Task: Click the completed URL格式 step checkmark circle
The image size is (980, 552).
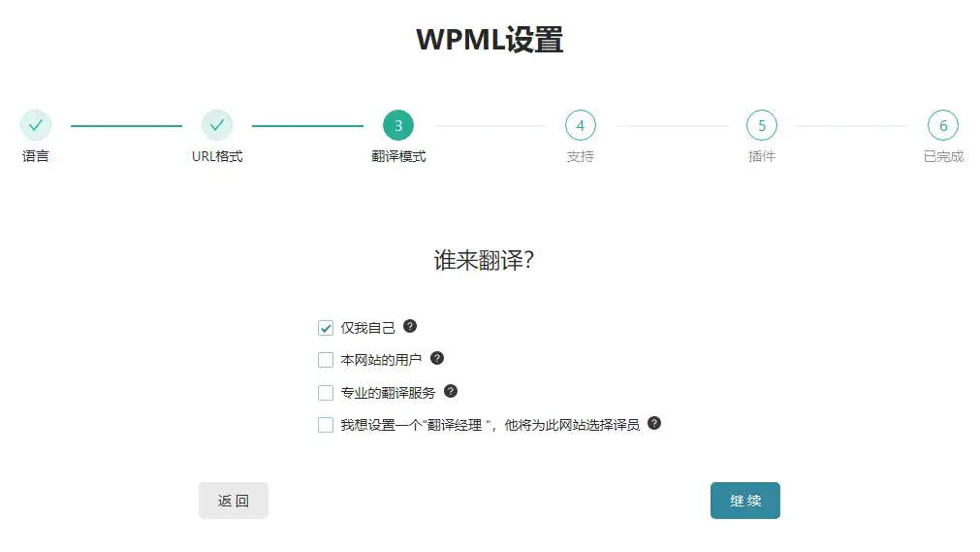Action: (x=217, y=126)
